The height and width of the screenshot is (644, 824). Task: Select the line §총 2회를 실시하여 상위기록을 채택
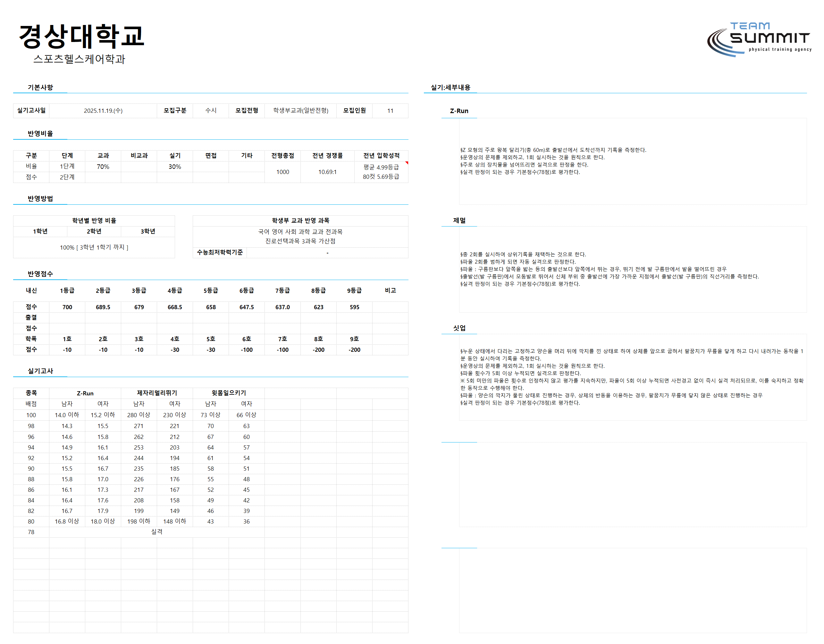523,254
